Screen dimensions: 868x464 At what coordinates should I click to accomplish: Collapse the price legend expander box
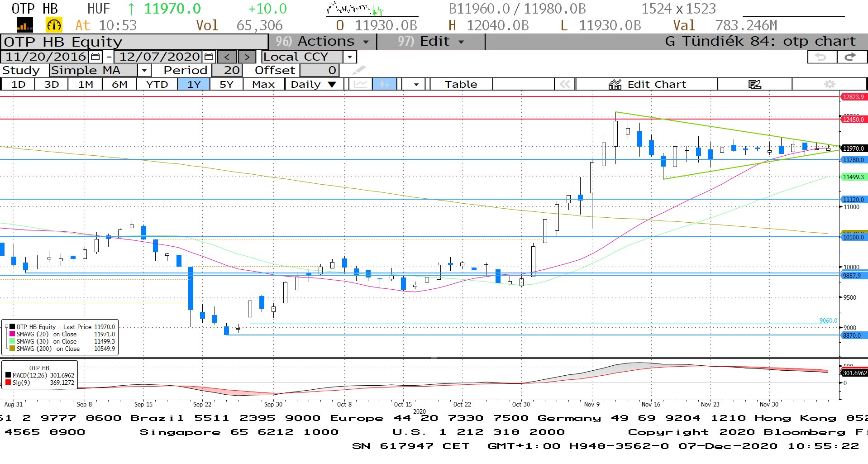pos(6,326)
